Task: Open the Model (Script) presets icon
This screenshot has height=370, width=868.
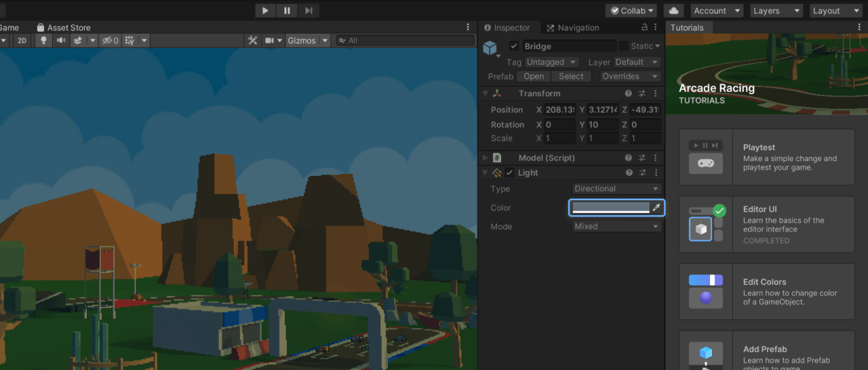Action: pyautogui.click(x=642, y=158)
